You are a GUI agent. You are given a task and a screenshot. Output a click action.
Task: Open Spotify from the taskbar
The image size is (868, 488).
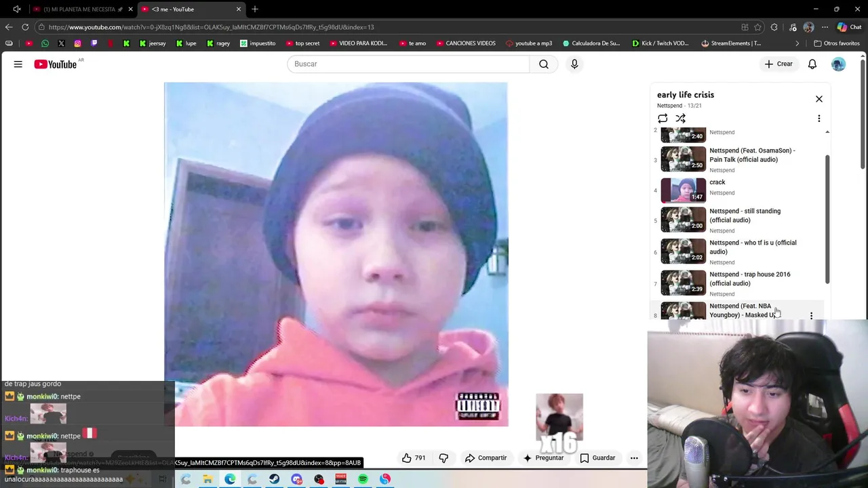coord(363,479)
